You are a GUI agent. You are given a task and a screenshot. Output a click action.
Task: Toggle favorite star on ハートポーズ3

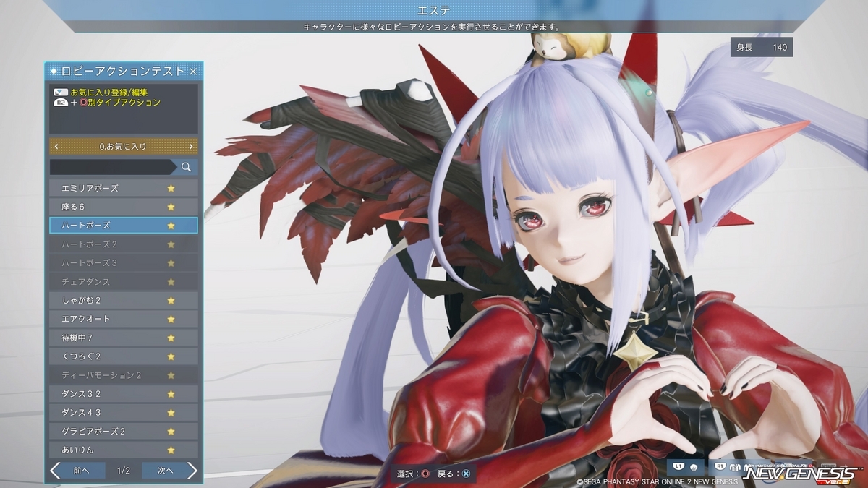coord(171,262)
